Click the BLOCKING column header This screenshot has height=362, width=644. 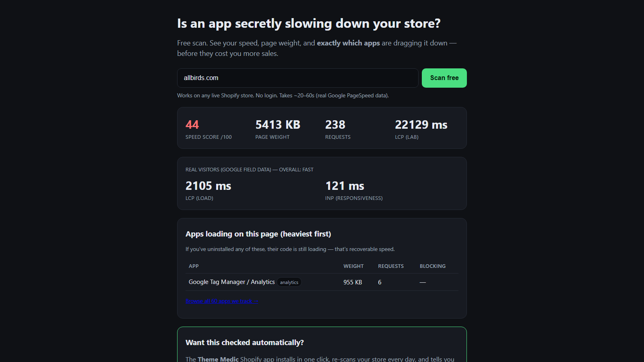[433, 266]
